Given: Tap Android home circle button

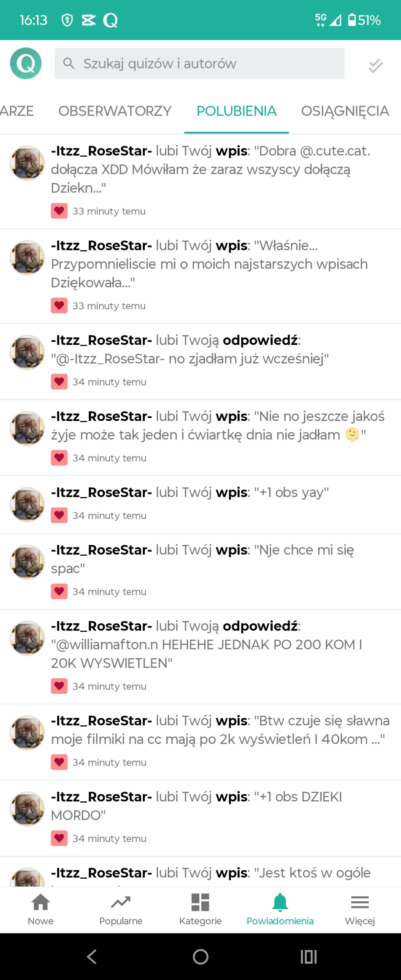Looking at the screenshot, I should pos(201,957).
